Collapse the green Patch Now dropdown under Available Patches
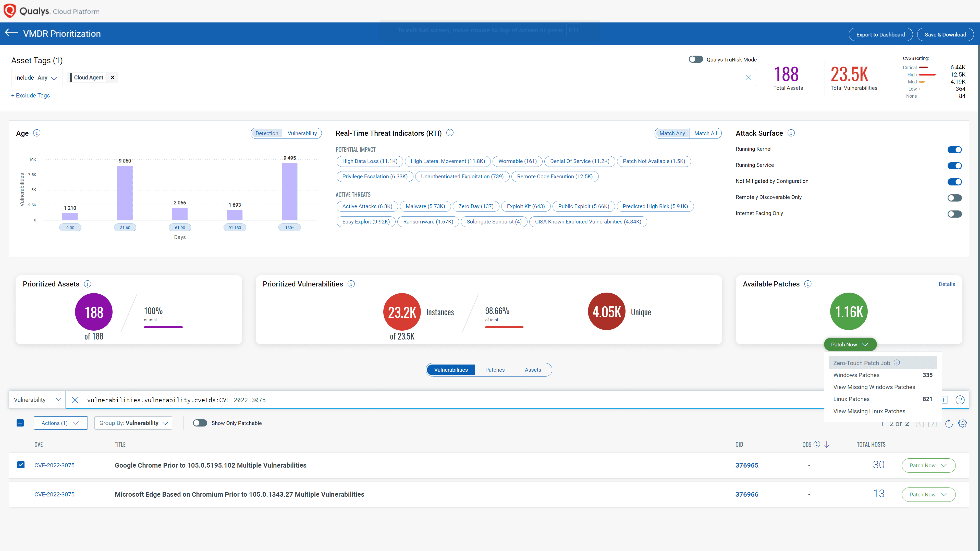Image resolution: width=980 pixels, height=551 pixels. pyautogui.click(x=850, y=344)
